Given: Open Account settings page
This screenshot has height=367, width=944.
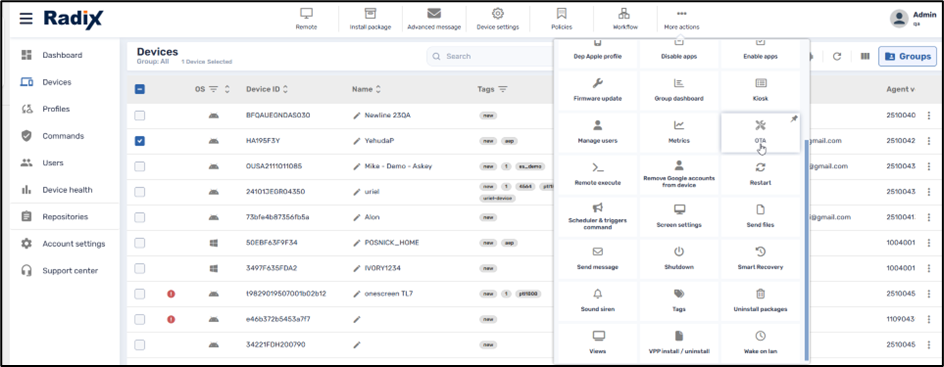Looking at the screenshot, I should 73,244.
